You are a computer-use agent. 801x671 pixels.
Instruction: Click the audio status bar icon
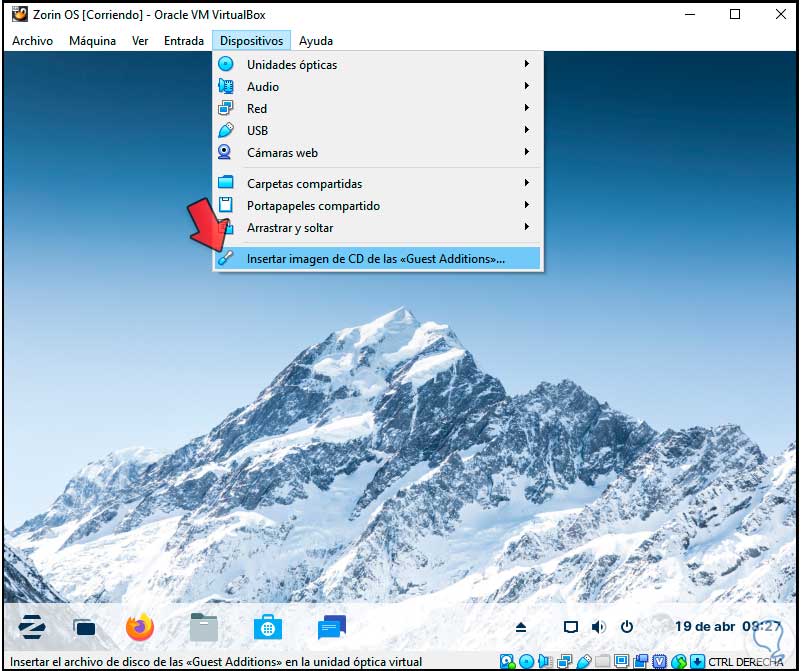click(545, 662)
